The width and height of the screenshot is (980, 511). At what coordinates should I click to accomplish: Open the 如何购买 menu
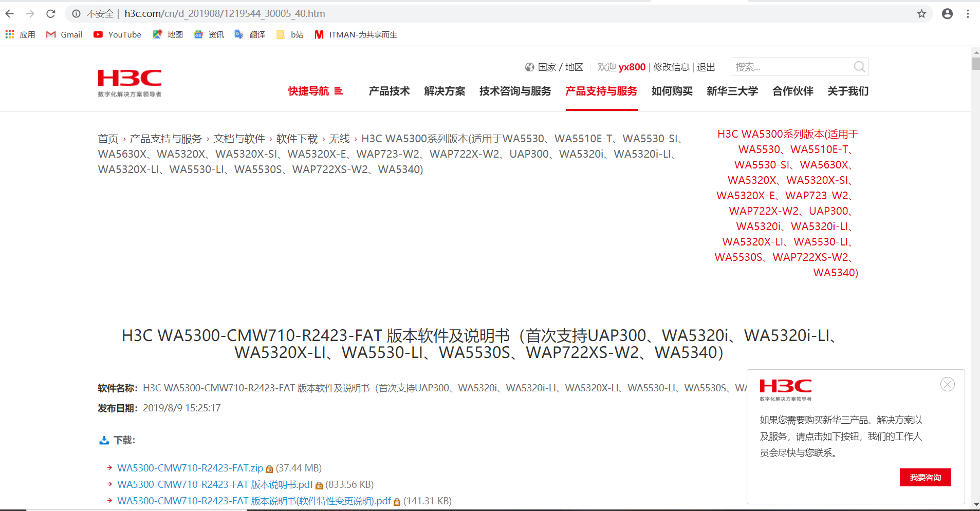click(672, 91)
